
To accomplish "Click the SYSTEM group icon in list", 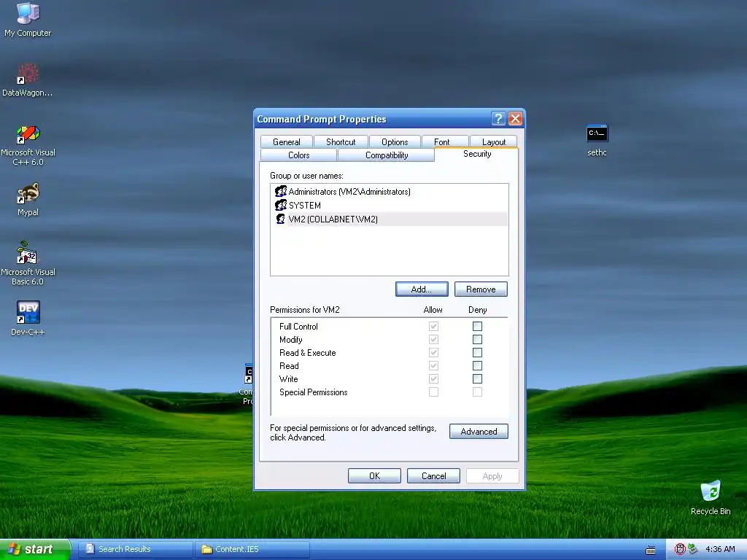I will tap(281, 205).
